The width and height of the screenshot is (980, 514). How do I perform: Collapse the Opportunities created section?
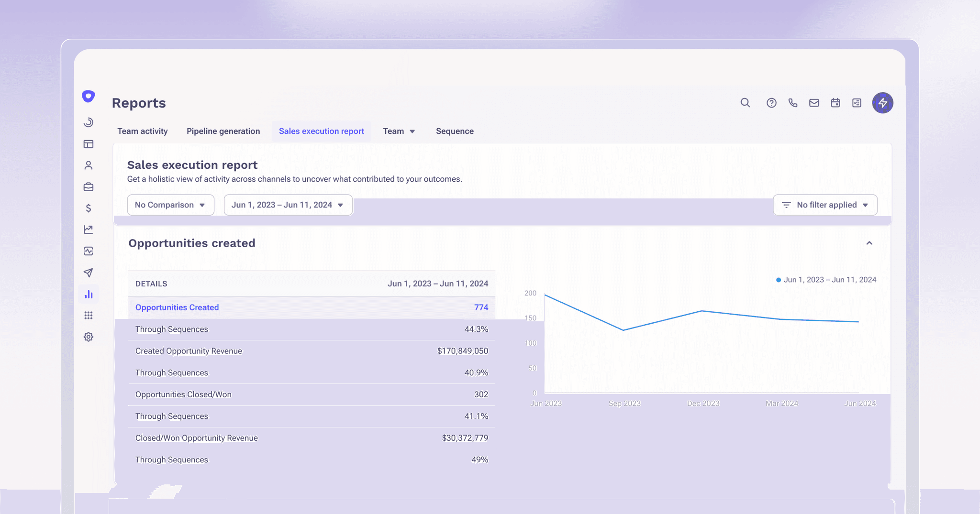pyautogui.click(x=869, y=243)
